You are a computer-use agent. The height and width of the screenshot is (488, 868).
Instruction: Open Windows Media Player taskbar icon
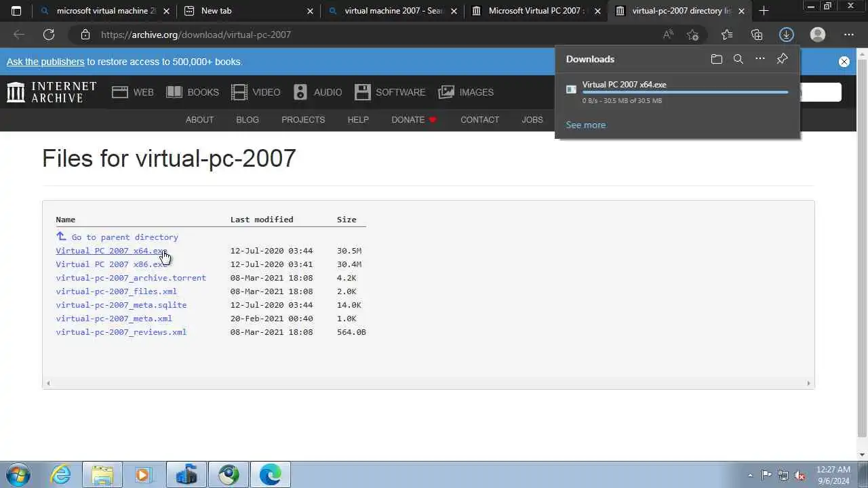point(144,474)
